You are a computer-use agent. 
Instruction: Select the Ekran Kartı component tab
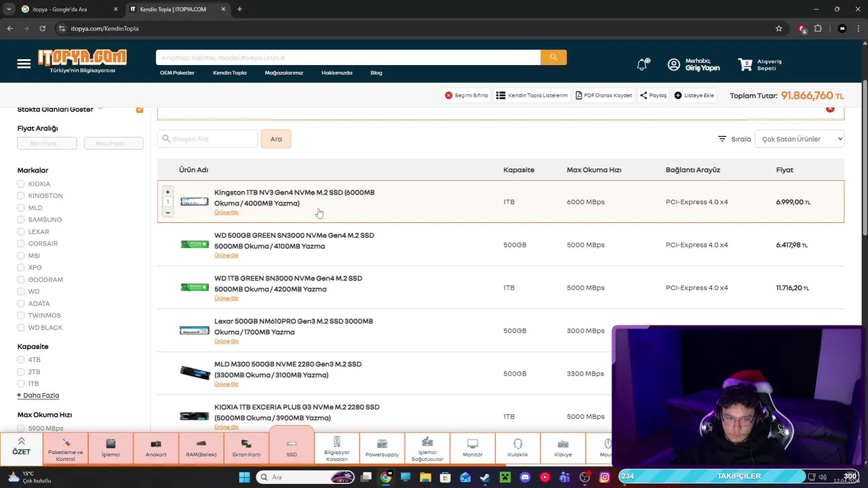pos(246,449)
